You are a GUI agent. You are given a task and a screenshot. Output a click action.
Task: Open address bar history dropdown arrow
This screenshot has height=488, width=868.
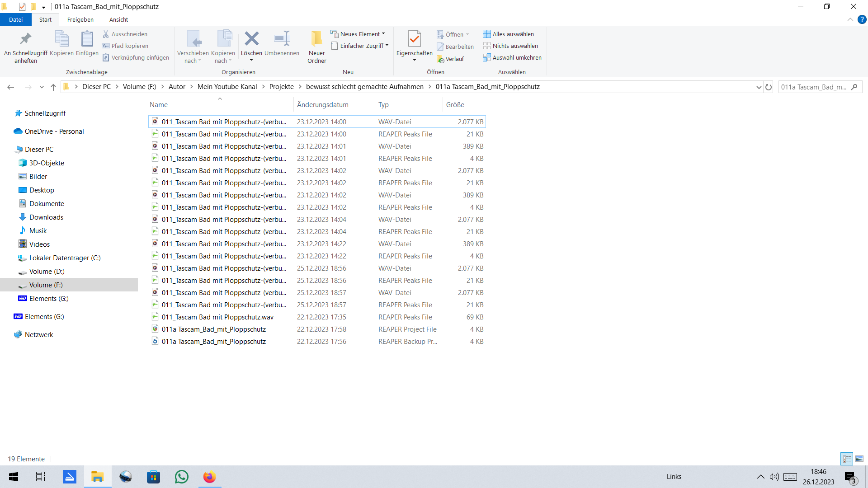click(x=759, y=87)
